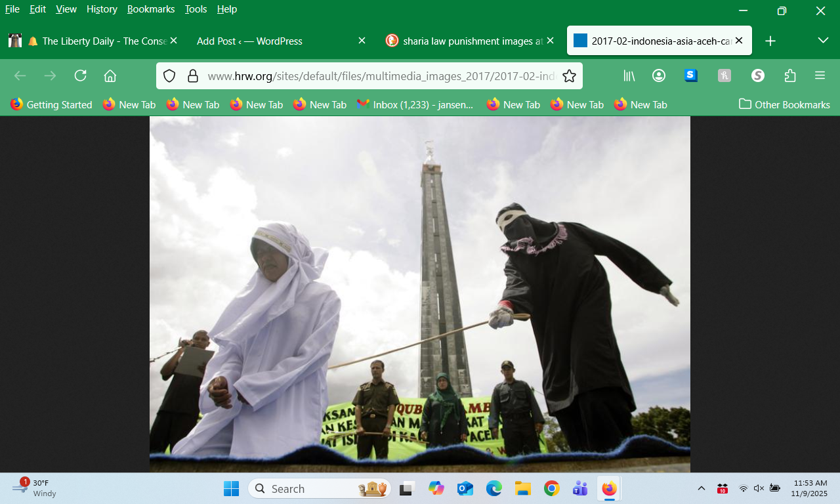
Task: Reload the current page
Action: click(80, 75)
